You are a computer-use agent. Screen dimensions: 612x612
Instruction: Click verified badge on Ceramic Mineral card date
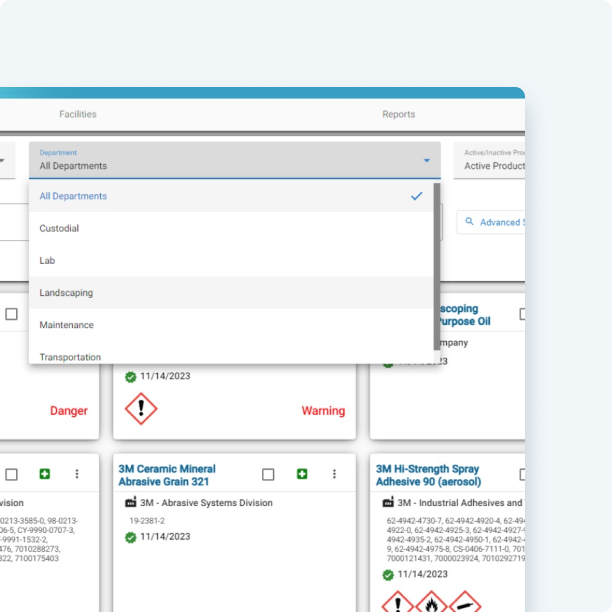130,537
